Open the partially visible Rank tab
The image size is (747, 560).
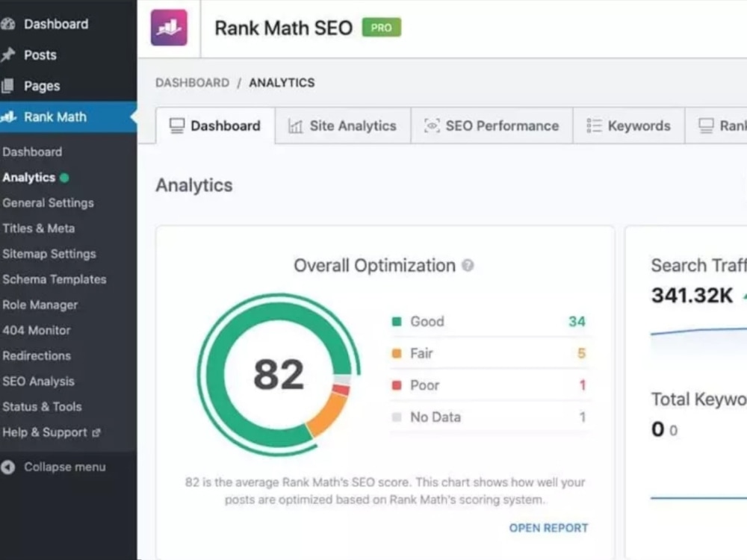(716, 125)
